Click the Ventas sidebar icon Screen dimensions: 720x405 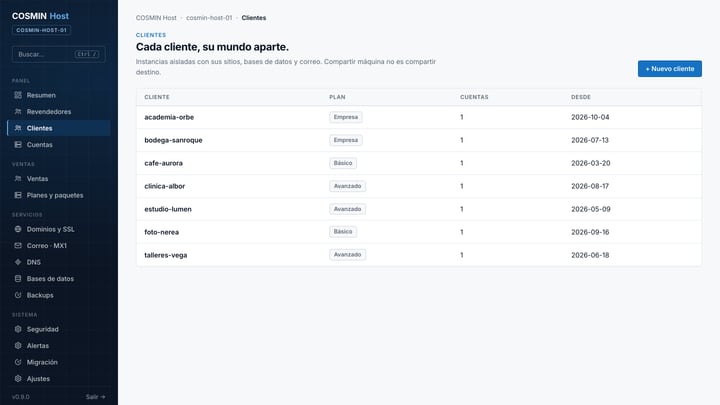coord(18,179)
